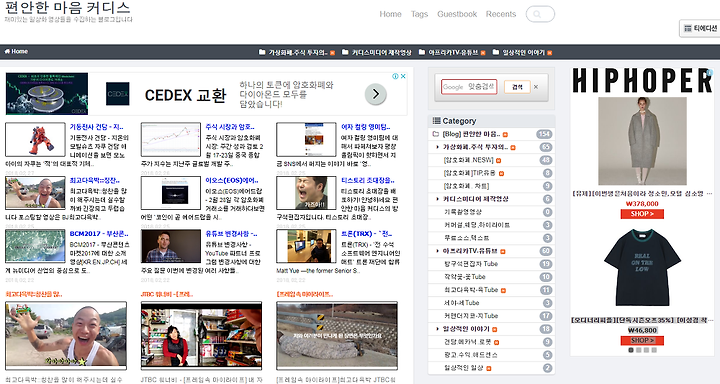Click the gray coat product image

(642, 141)
